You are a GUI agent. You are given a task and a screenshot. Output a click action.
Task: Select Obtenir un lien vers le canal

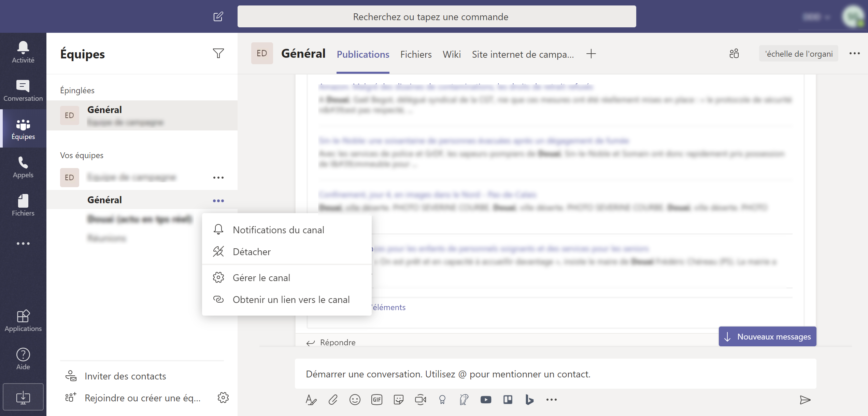287,300
